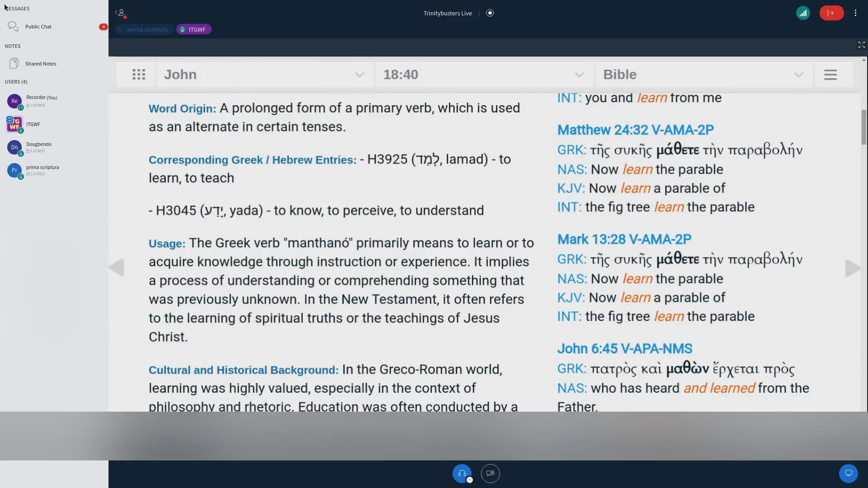Advance to next page with right arrow

click(x=852, y=267)
